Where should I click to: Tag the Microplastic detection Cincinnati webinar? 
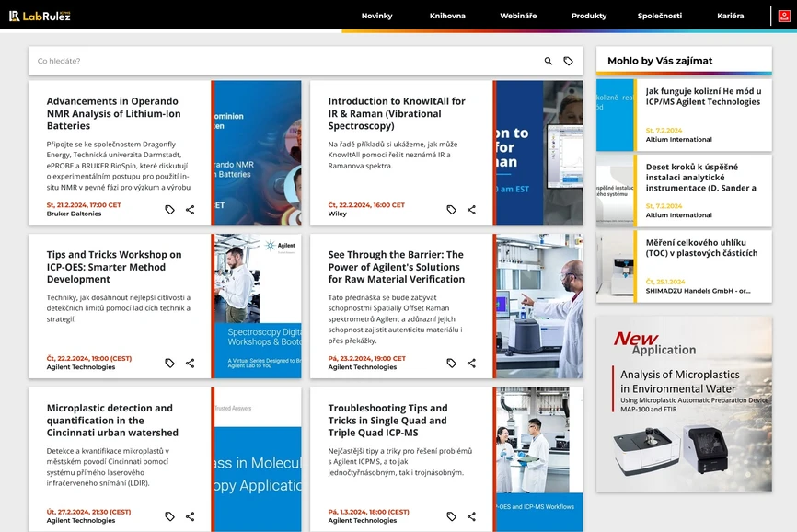pyautogui.click(x=169, y=516)
